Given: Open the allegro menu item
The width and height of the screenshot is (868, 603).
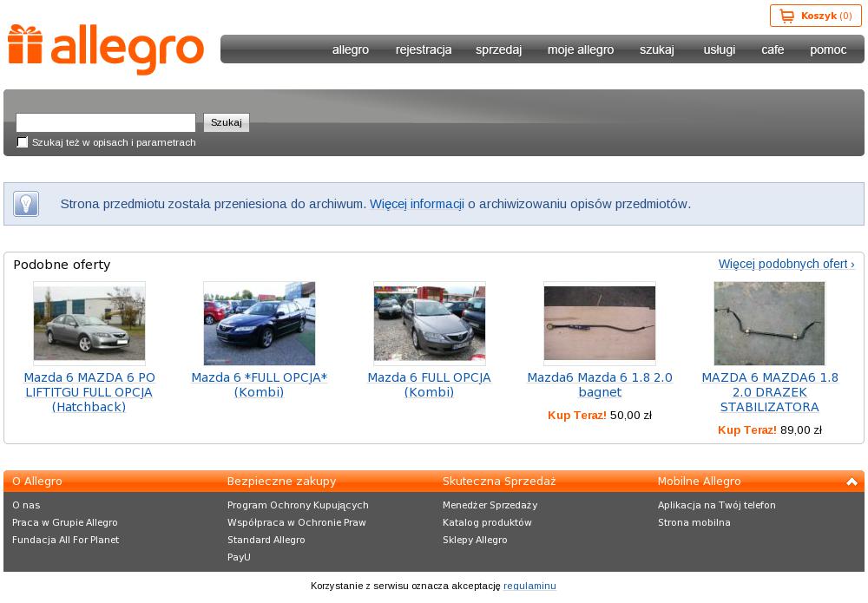Looking at the screenshot, I should [x=351, y=49].
